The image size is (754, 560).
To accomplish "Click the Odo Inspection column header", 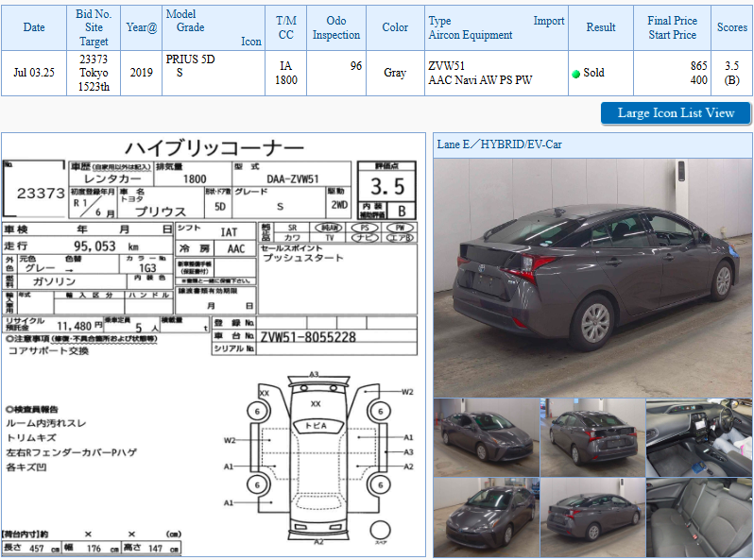I will (336, 27).
